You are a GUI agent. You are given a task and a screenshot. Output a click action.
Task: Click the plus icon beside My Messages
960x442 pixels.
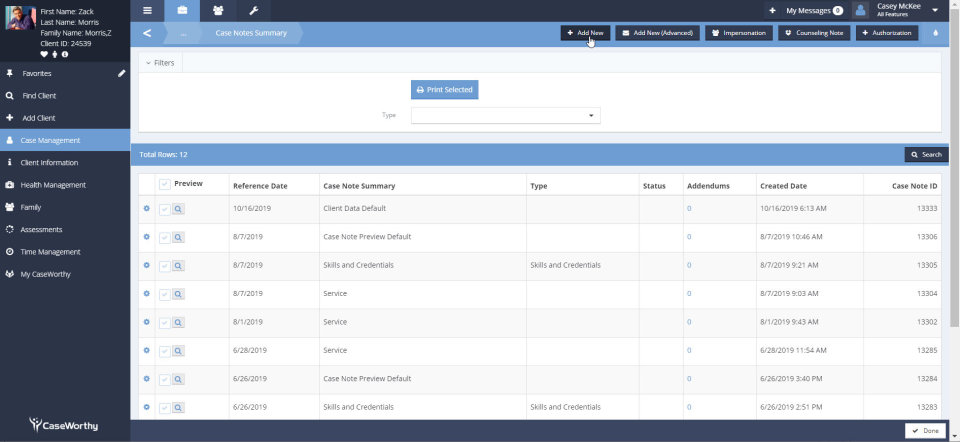coord(773,10)
